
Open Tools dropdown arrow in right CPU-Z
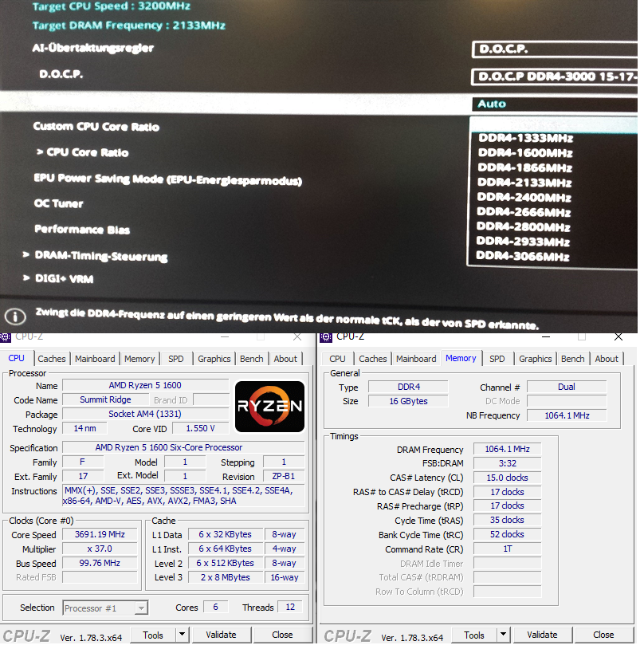[503, 634]
